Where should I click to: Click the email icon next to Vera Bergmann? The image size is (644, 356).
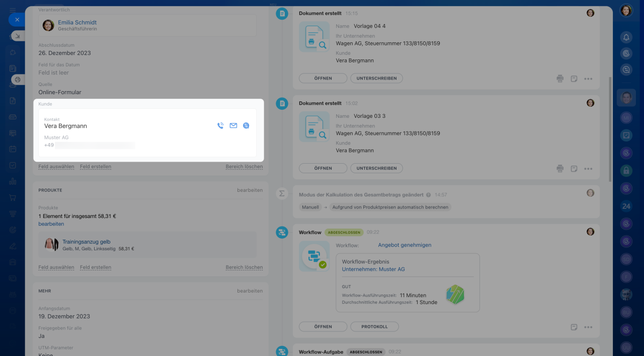click(x=233, y=126)
